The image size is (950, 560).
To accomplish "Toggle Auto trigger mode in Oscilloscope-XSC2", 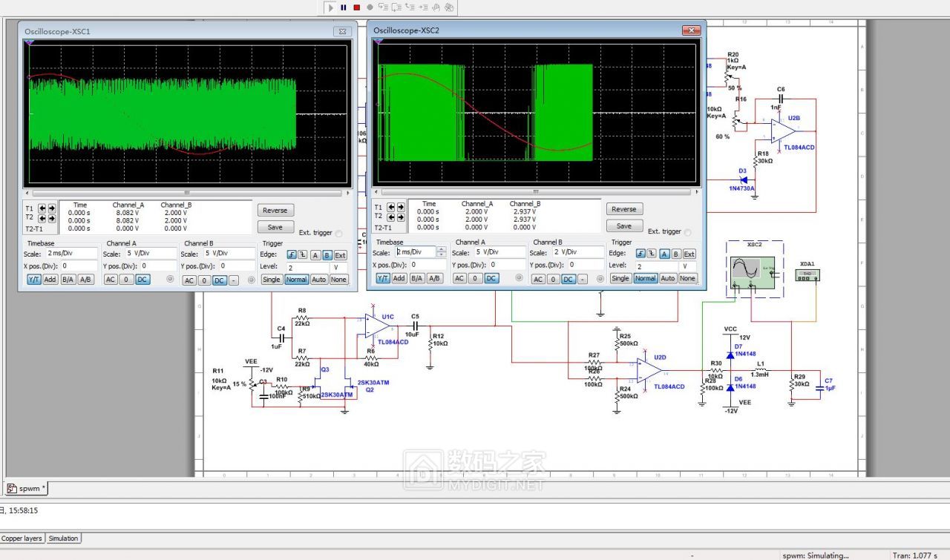I will [x=668, y=278].
